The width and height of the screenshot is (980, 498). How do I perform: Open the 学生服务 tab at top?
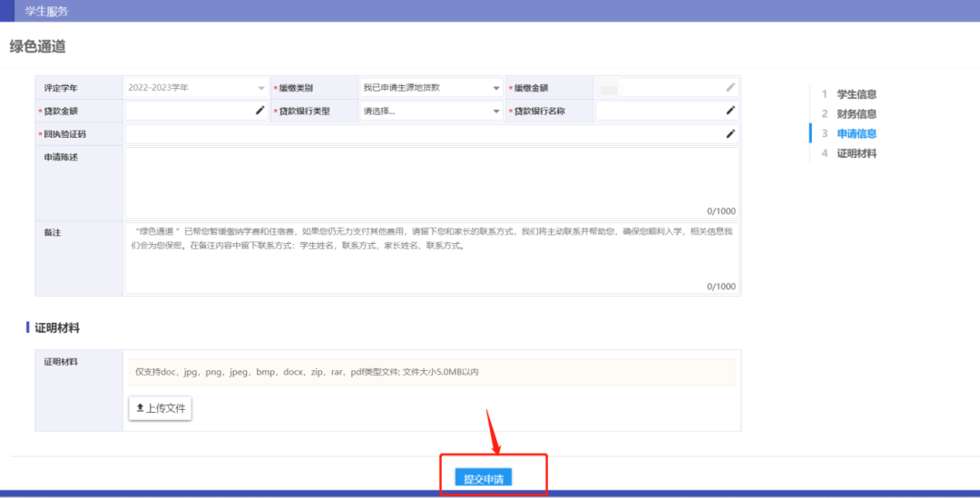tap(46, 11)
